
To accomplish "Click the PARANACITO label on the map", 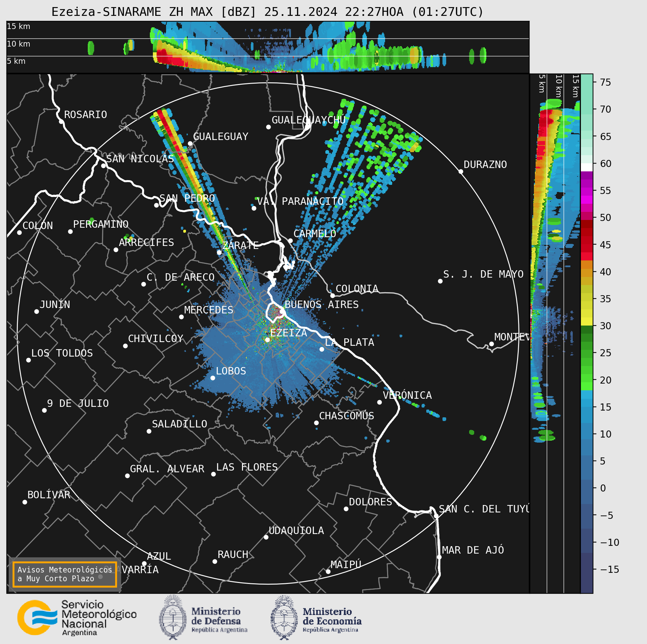I will (312, 201).
